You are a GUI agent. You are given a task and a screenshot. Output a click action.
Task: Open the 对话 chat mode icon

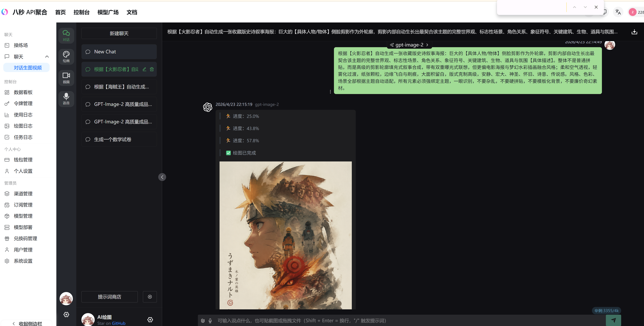point(66,36)
